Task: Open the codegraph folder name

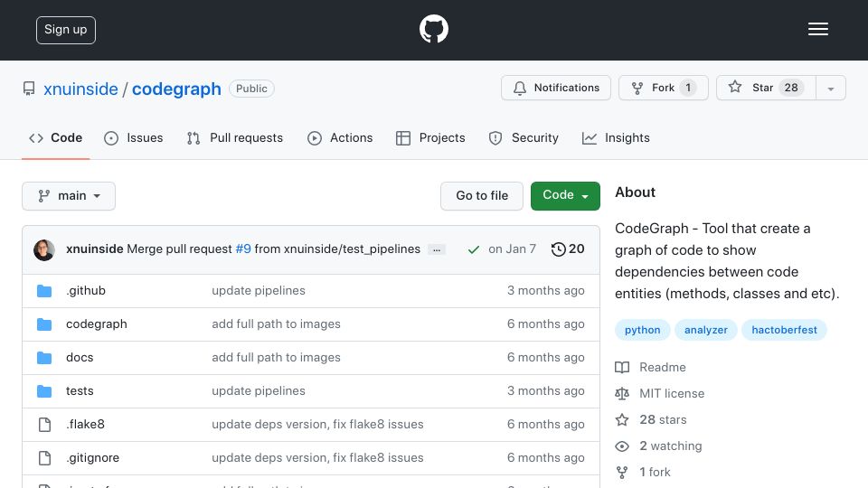Action: pos(97,324)
